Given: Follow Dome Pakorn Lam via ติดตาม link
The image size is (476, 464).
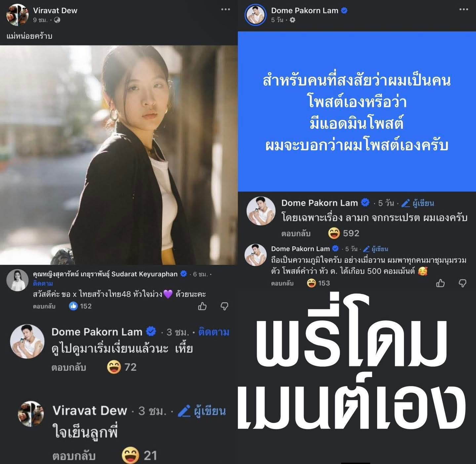Looking at the screenshot, I should [x=214, y=332].
